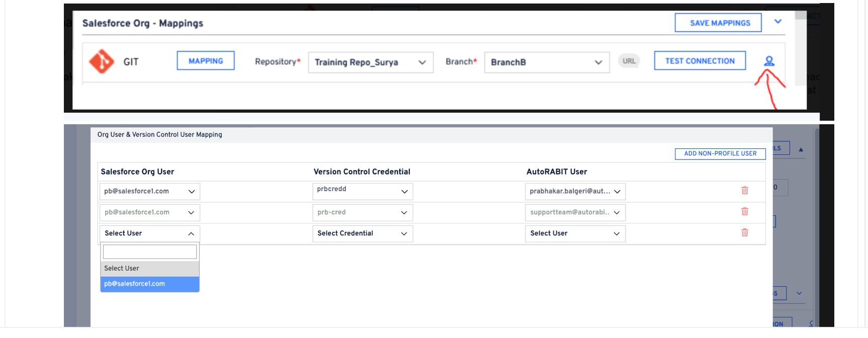The image size is (868, 338).
Task: Open the Select Credential dropdown
Action: 362,233
